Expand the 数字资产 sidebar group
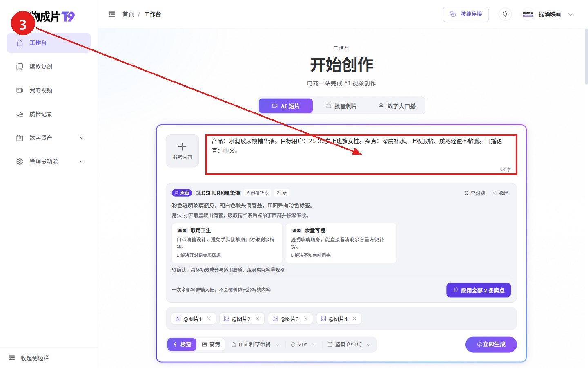This screenshot has height=368, width=588. coord(49,138)
